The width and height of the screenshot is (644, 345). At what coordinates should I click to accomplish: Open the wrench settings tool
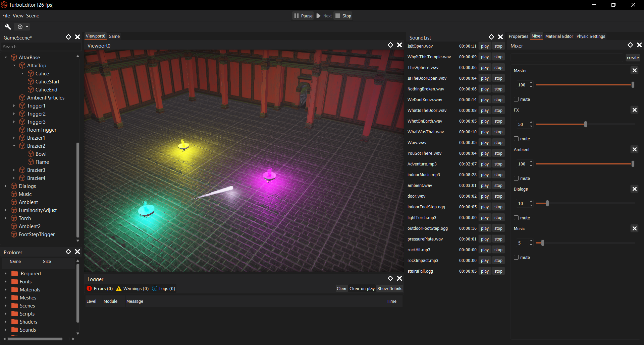[8, 27]
